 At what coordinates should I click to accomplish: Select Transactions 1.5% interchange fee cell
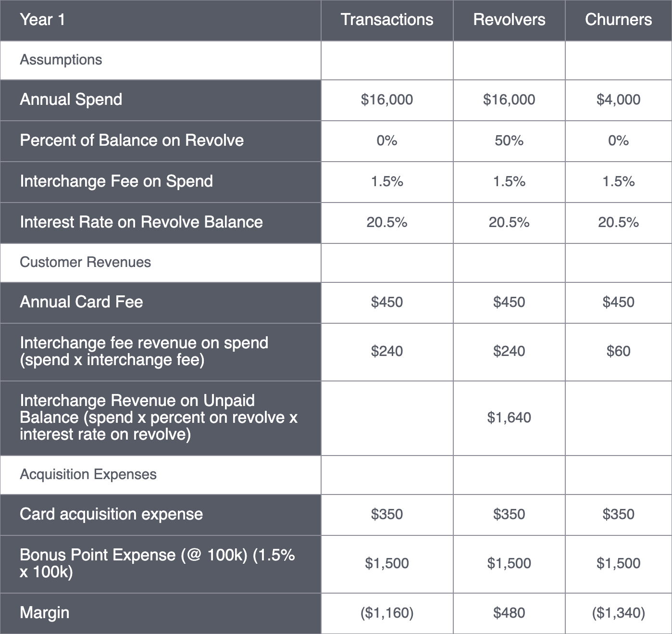(x=387, y=182)
